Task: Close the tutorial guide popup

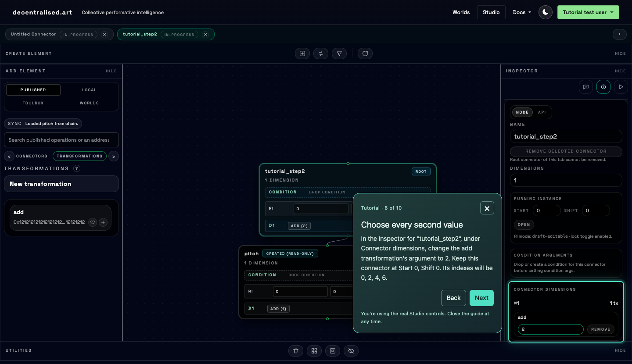Action: pyautogui.click(x=487, y=208)
